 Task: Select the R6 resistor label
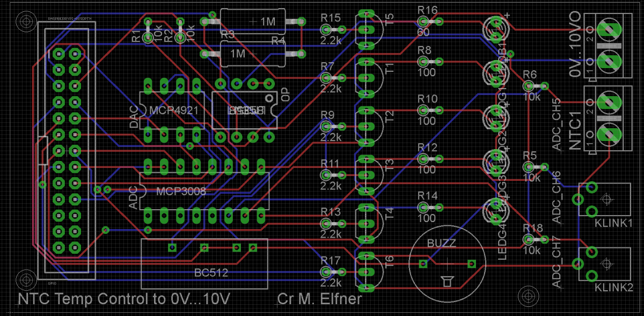tap(530, 74)
